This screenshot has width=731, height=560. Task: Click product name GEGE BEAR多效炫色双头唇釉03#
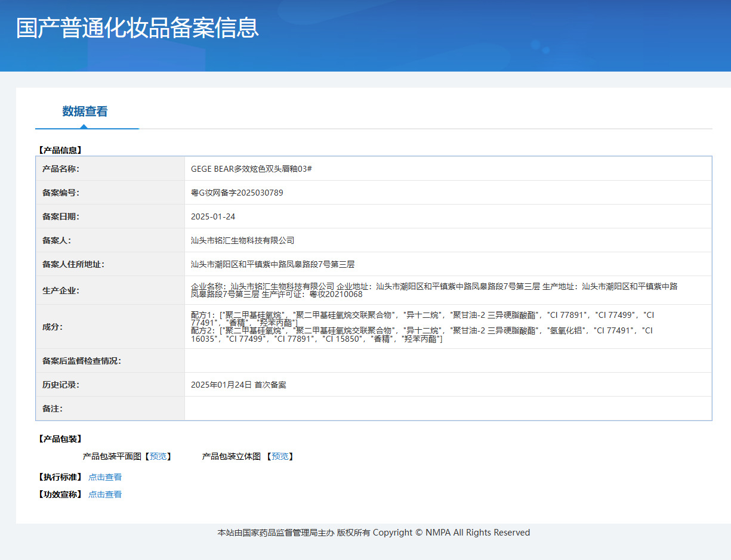tap(251, 169)
